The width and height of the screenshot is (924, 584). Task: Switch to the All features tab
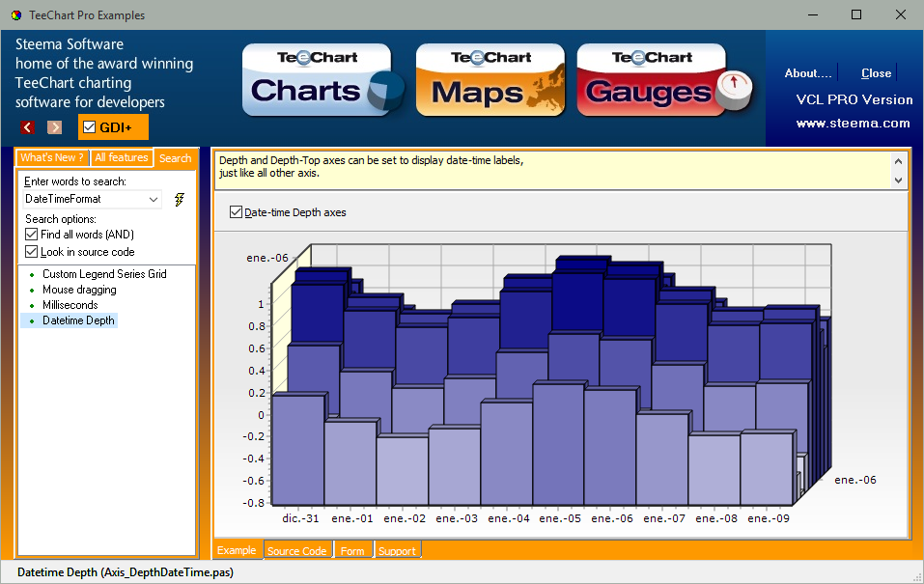[122, 158]
